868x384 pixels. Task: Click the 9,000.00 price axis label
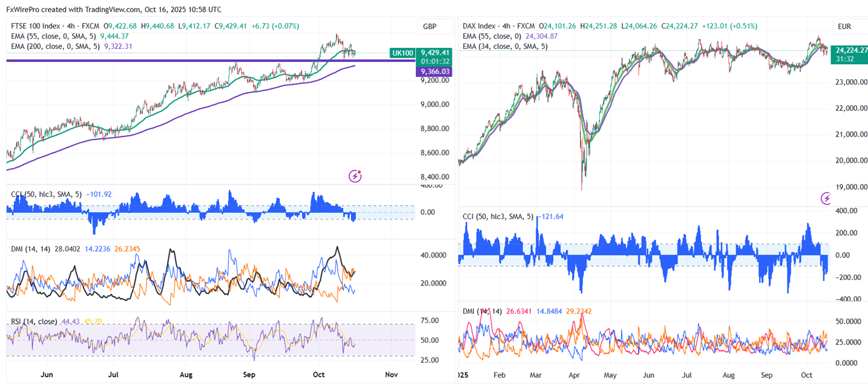[x=436, y=105]
